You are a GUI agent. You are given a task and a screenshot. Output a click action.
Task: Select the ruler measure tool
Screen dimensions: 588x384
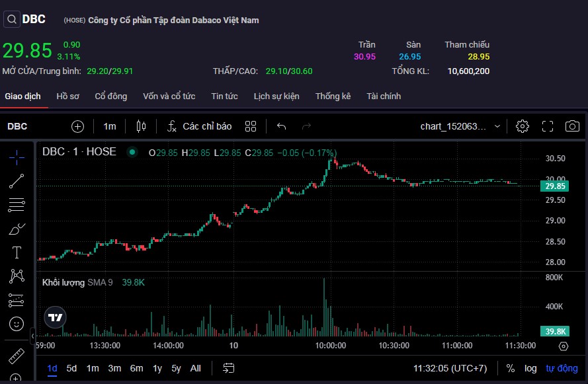pyautogui.click(x=17, y=356)
